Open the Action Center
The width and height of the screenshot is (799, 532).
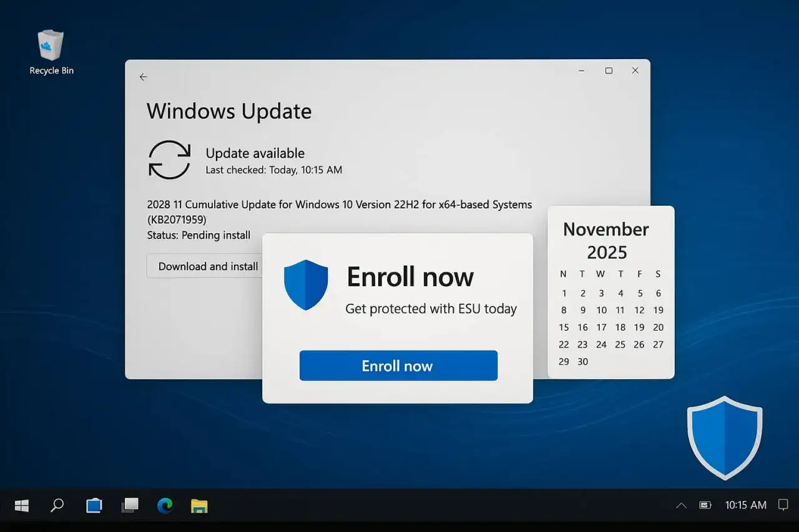[x=784, y=505]
